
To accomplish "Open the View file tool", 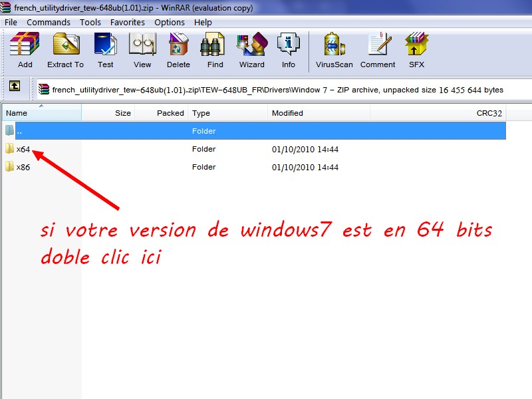I will pos(142,50).
